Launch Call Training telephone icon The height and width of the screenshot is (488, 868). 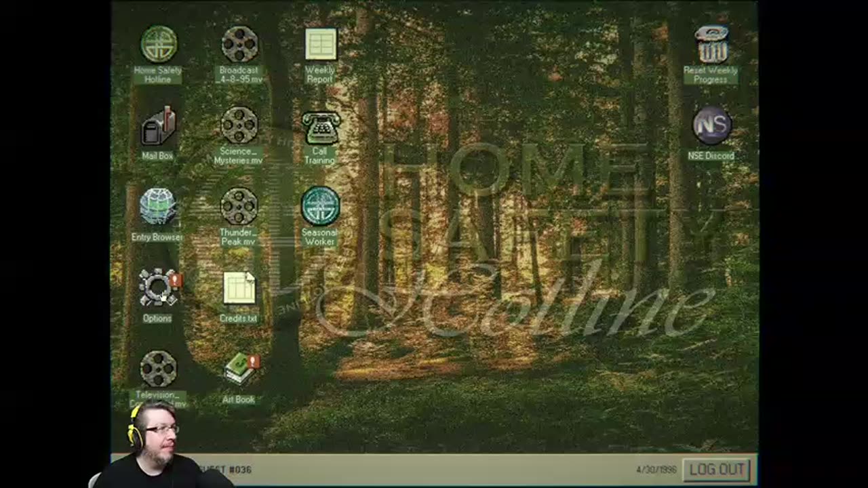pyautogui.click(x=320, y=127)
